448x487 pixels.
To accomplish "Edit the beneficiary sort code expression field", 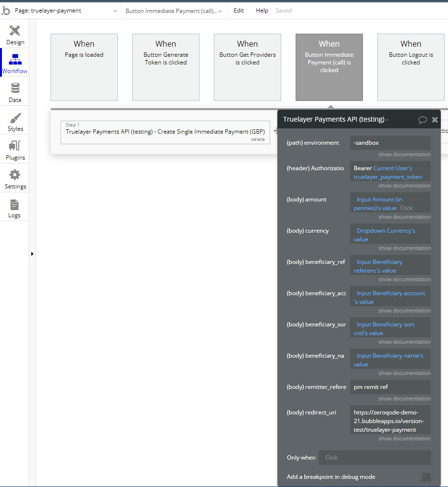I will click(x=390, y=328).
